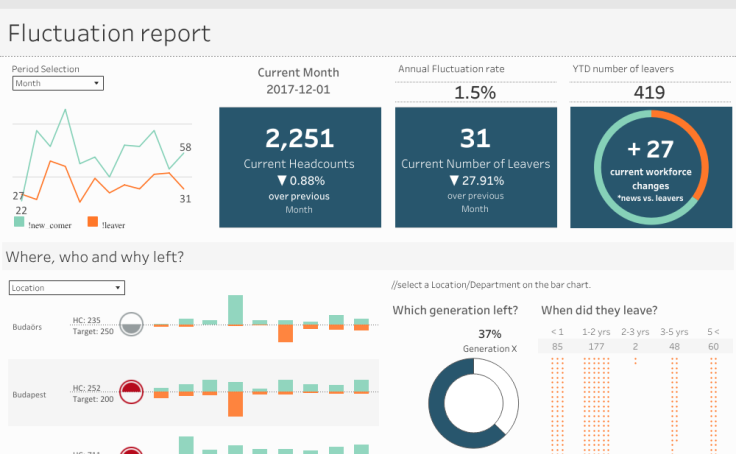This screenshot has height=454, width=736.
Task: Click the Budaörs headcount gauge icon
Action: 131,324
